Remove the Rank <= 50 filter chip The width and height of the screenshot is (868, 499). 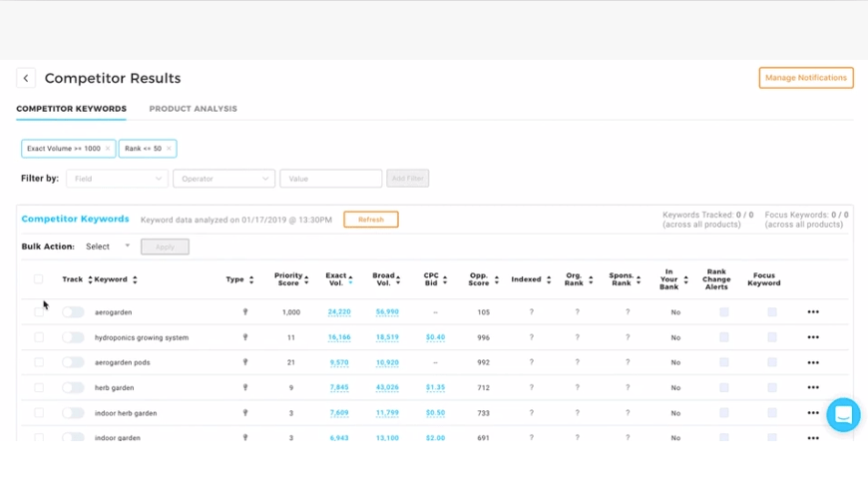tap(169, 149)
